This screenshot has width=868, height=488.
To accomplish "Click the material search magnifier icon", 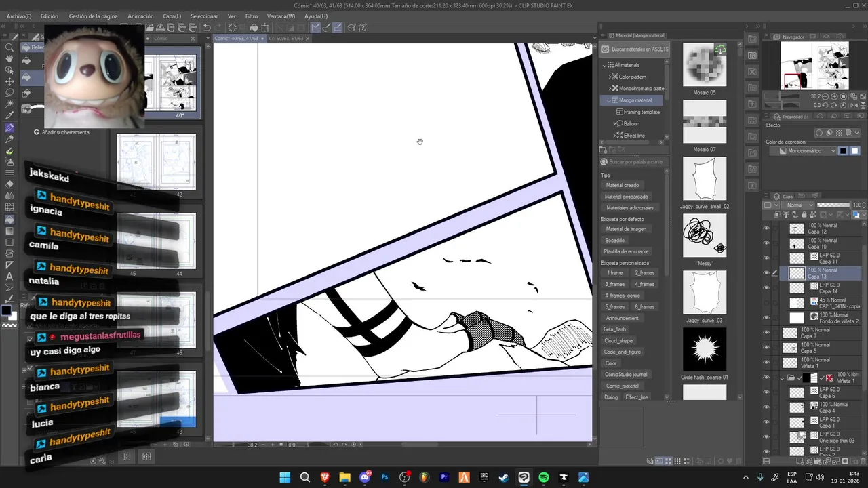I will (x=604, y=162).
